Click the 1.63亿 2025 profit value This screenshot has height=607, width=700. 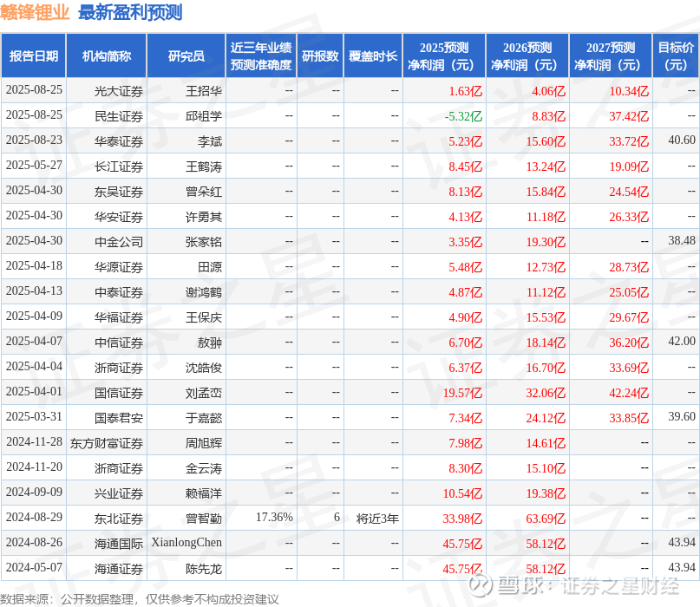pos(465,91)
